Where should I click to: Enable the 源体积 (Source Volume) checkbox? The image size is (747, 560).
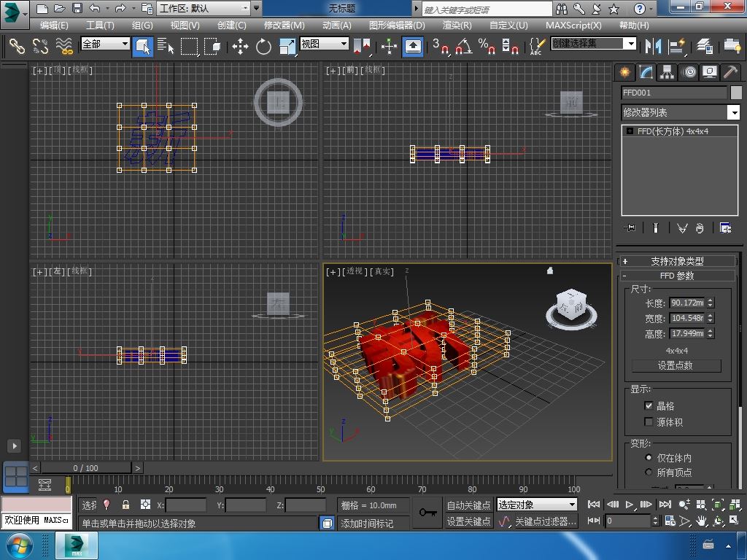pyautogui.click(x=649, y=421)
